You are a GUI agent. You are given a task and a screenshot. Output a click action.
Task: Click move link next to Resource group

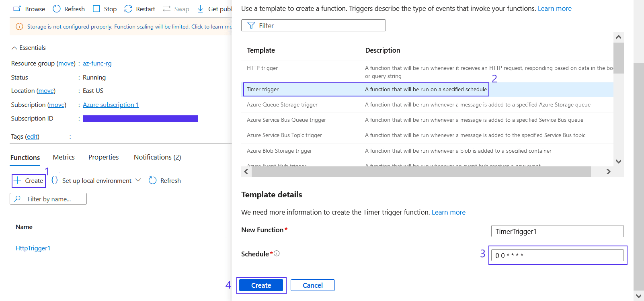click(66, 63)
